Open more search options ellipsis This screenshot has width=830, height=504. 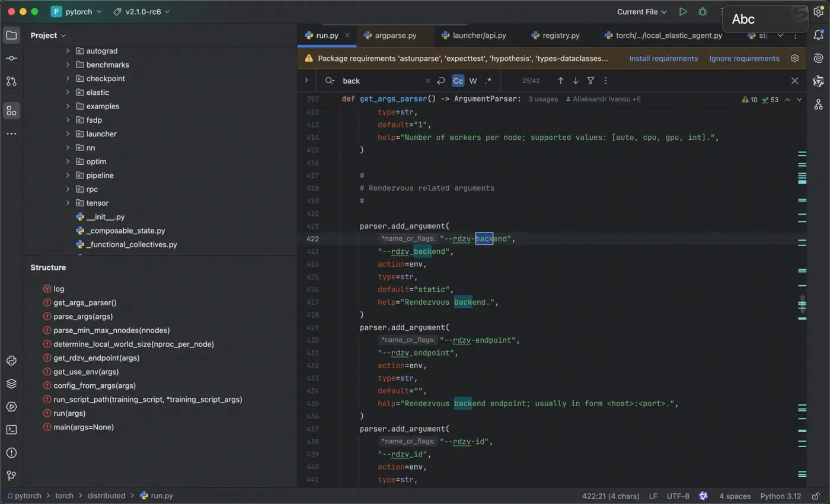[605, 81]
